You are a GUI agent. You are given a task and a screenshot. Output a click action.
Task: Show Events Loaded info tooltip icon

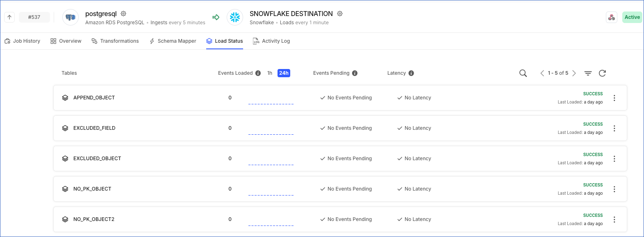[x=258, y=73]
